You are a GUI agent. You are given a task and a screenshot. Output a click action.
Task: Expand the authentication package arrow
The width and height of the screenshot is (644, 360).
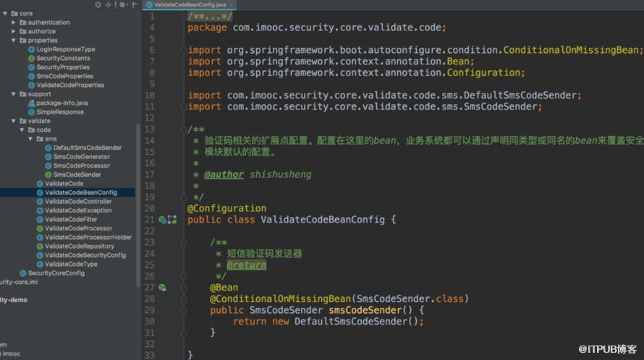(14, 22)
